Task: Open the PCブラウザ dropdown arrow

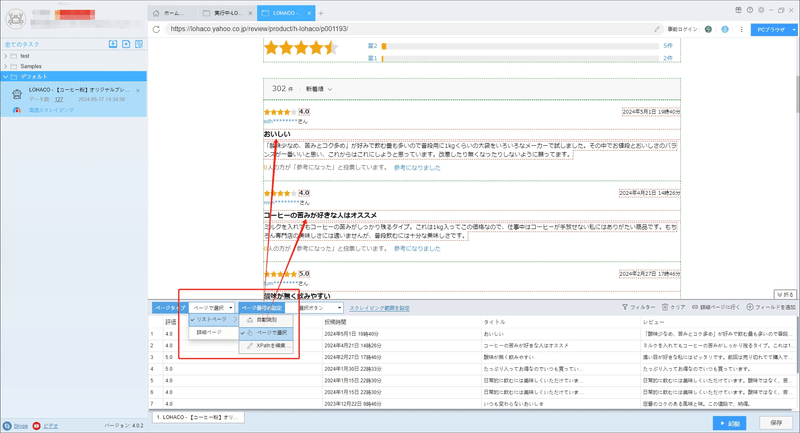Action: (794, 30)
